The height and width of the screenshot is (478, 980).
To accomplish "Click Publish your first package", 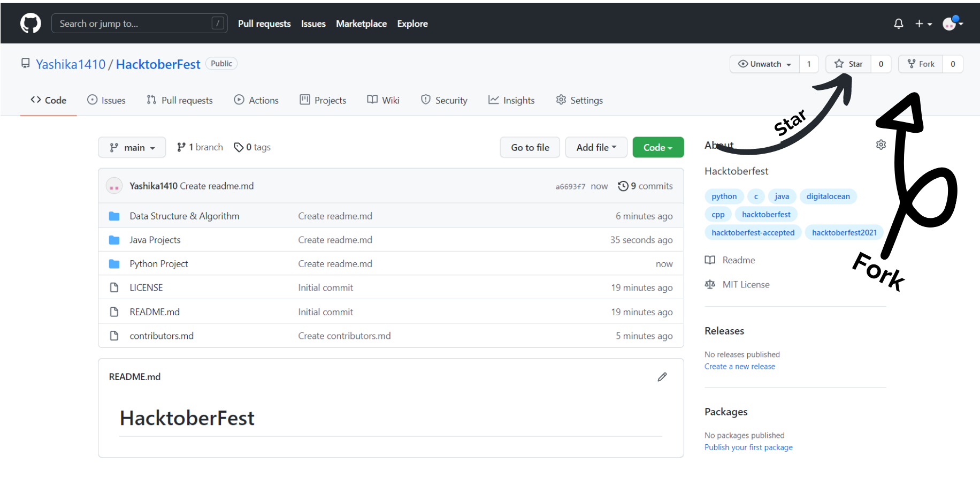I will point(748,447).
